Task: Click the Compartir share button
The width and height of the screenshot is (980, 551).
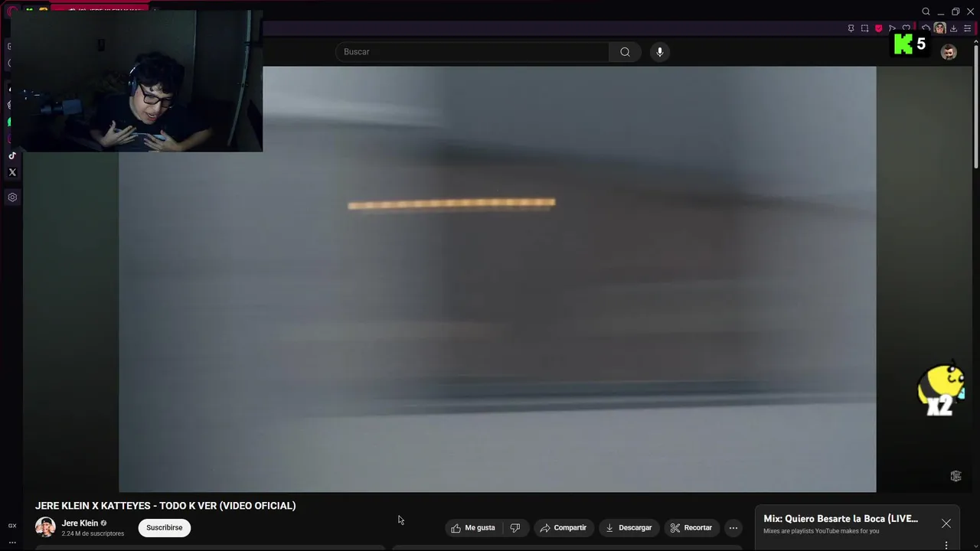Action: pos(563,528)
